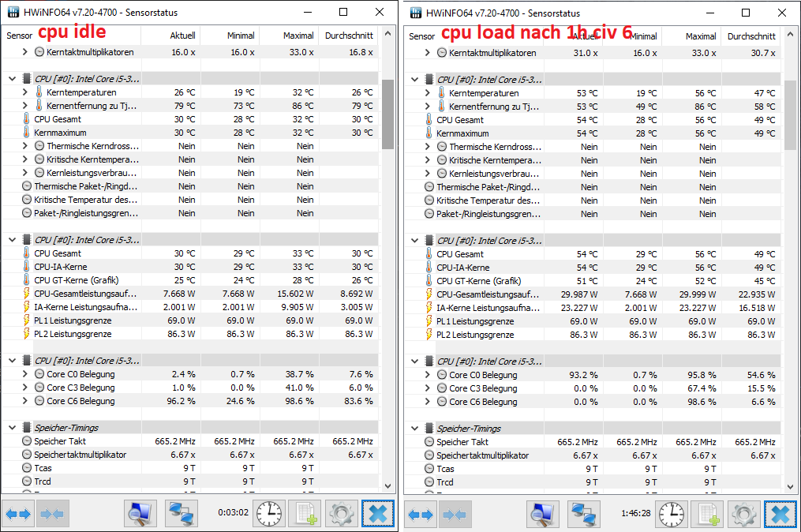Select PL2 Leistungsgrenze row in left window

pos(190,334)
